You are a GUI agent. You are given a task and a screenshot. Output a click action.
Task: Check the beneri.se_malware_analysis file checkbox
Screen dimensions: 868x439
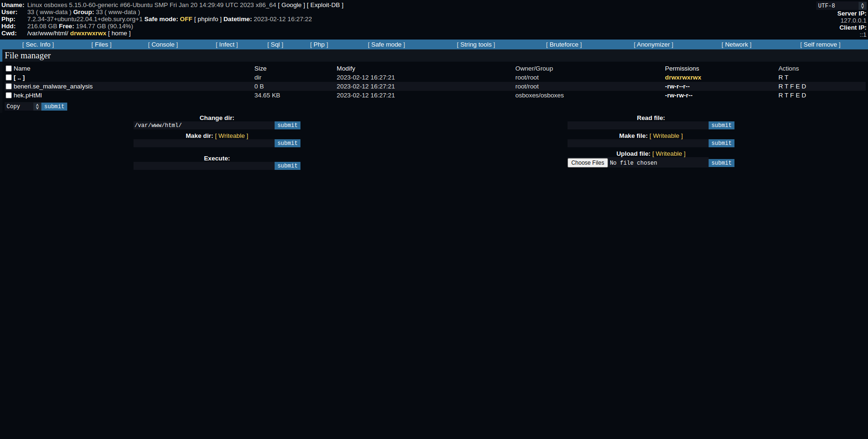coord(8,87)
